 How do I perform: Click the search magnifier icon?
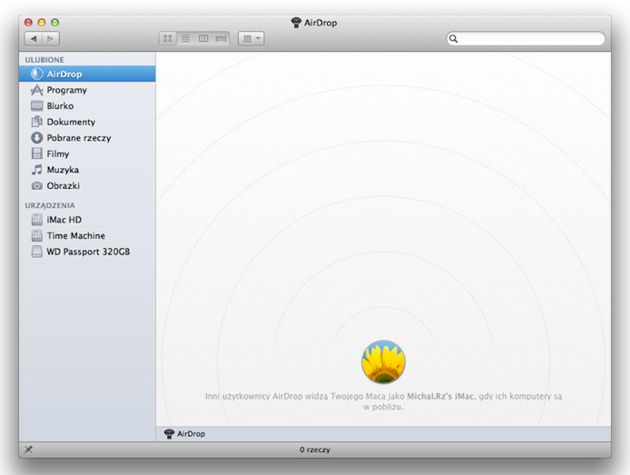point(454,39)
